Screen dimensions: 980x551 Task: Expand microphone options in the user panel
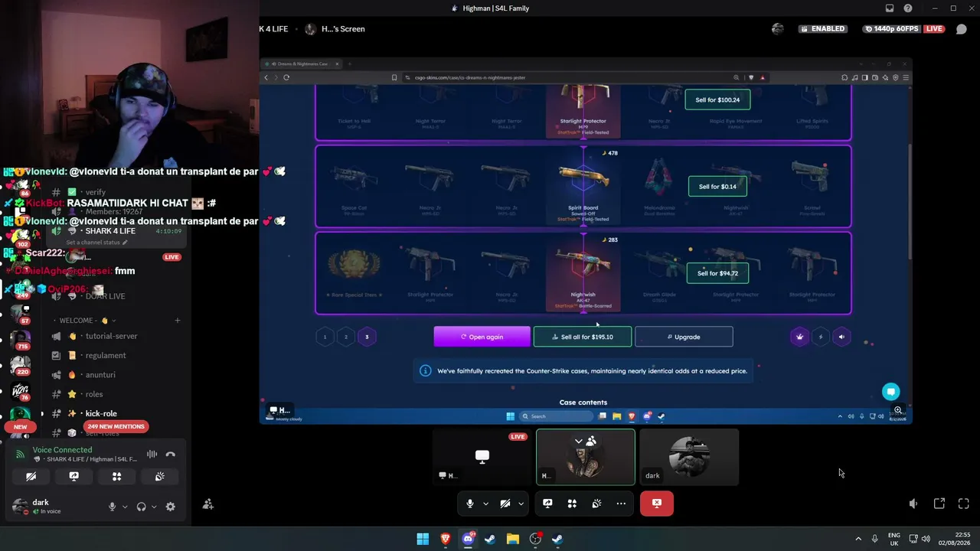tap(123, 507)
